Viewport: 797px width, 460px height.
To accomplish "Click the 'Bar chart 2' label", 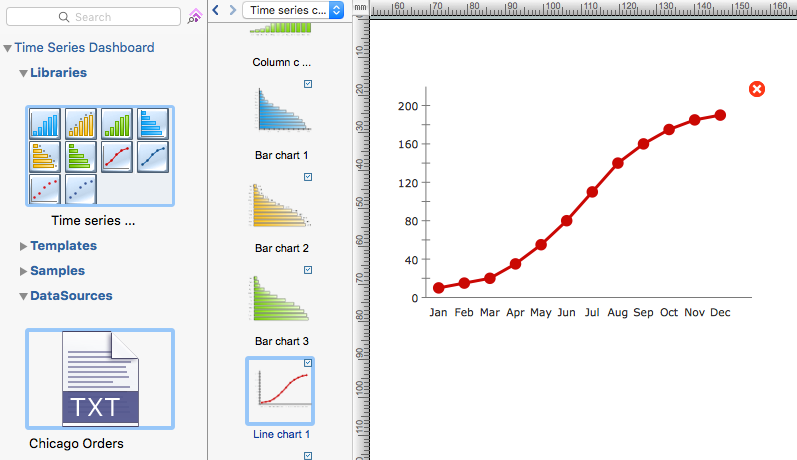I will click(x=282, y=249).
